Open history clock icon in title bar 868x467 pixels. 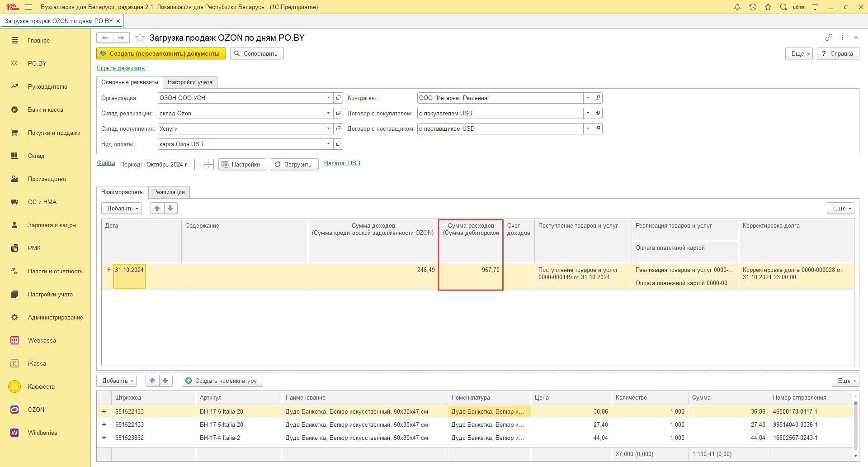coord(753,7)
